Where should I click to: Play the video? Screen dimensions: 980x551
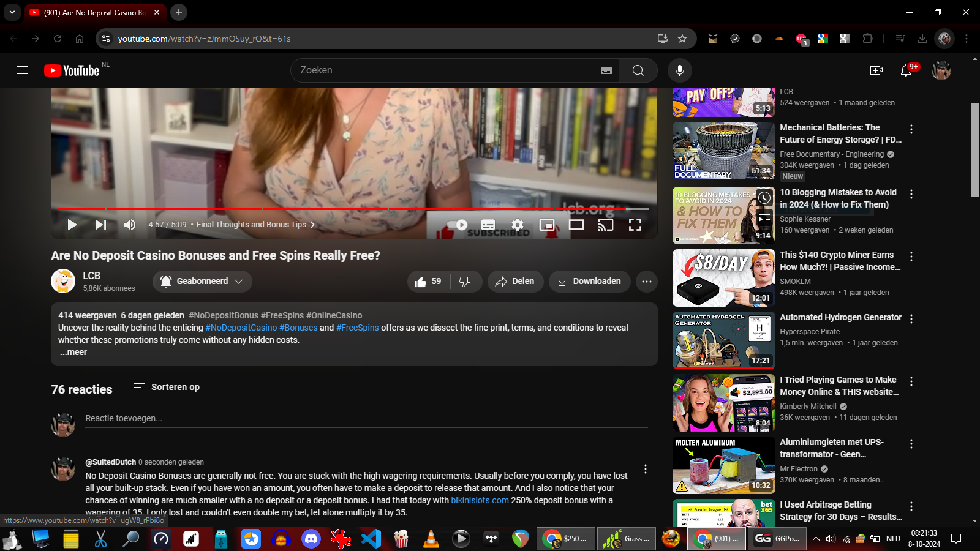(72, 225)
